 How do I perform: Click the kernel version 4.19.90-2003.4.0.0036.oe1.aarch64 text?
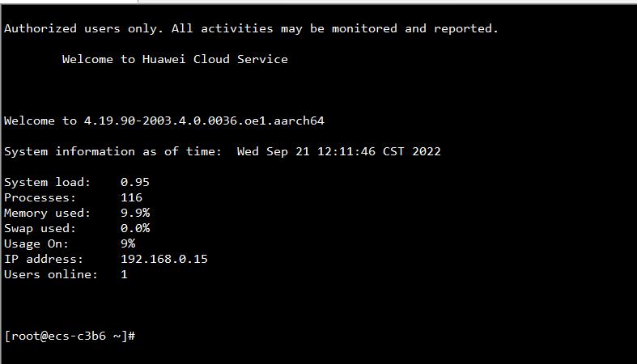[204, 121]
